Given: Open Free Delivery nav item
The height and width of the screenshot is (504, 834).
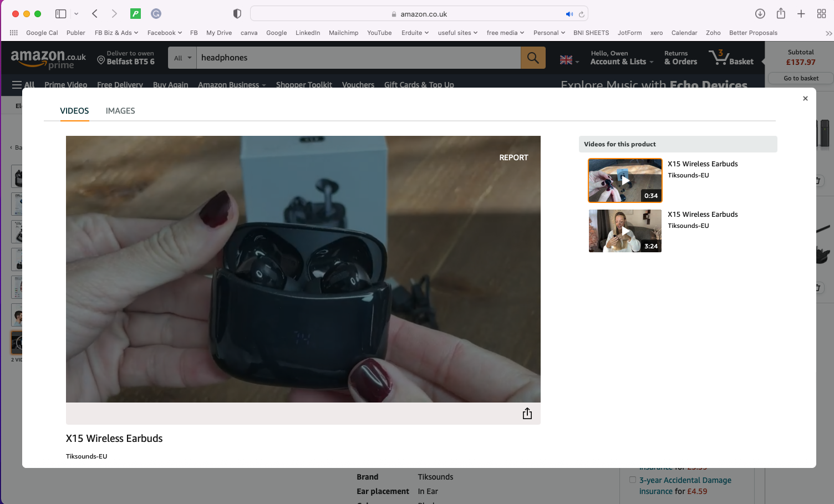Looking at the screenshot, I should (120, 85).
